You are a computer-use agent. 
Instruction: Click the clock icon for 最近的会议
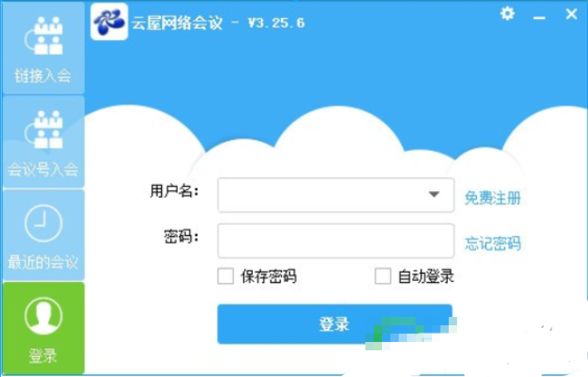coord(43,223)
